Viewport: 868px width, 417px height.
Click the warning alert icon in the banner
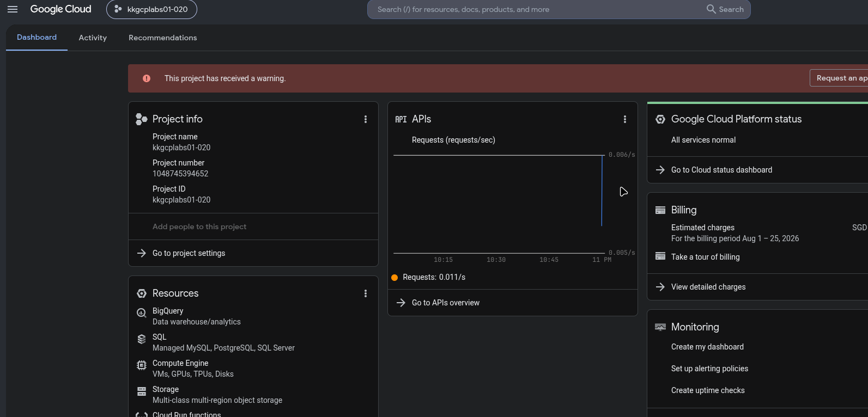pyautogui.click(x=147, y=78)
